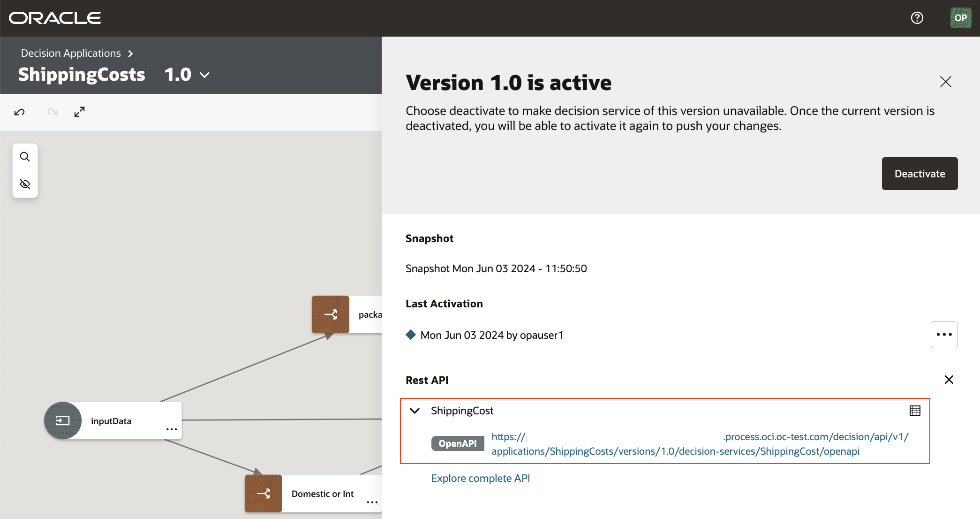Expand the diagram to fullscreen view
Image resolution: width=980 pixels, height=519 pixels.
[79, 112]
